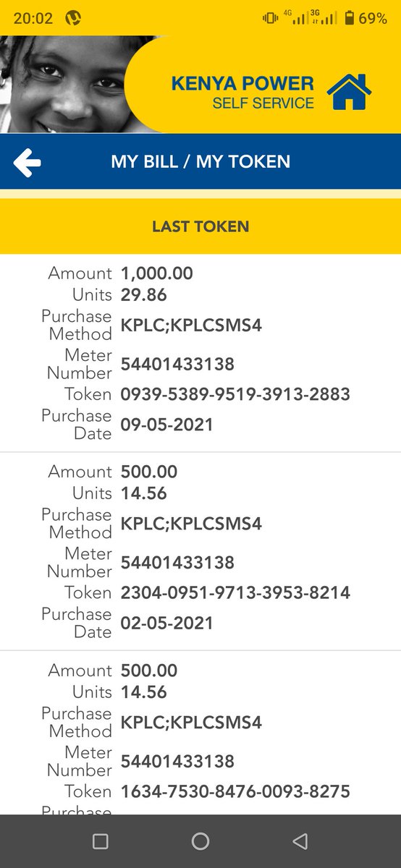The height and width of the screenshot is (868, 401).
Task: Tap the back arrow icon
Action: [x=28, y=162]
